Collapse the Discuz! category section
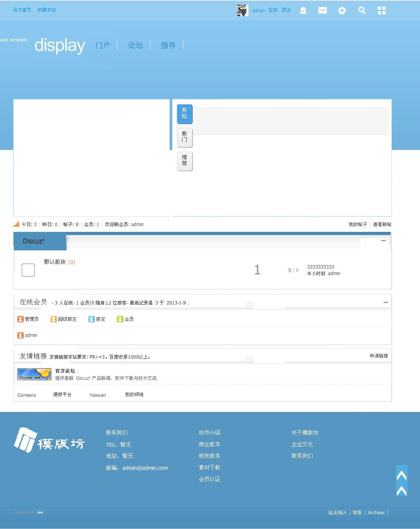The height and width of the screenshot is (529, 420). coord(383,241)
